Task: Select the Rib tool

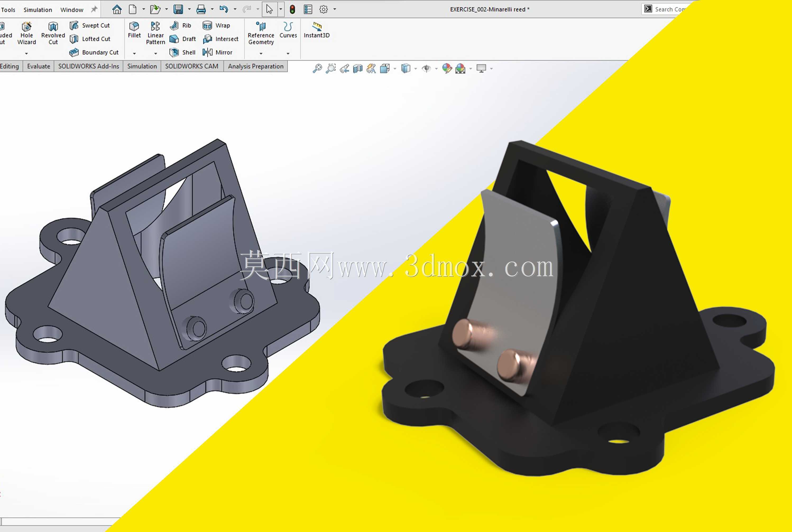Action: pos(181,25)
